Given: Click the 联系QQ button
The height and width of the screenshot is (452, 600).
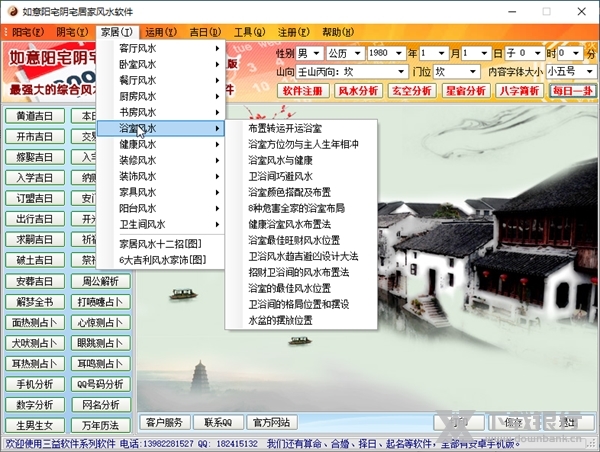Looking at the screenshot, I should click(218, 423).
